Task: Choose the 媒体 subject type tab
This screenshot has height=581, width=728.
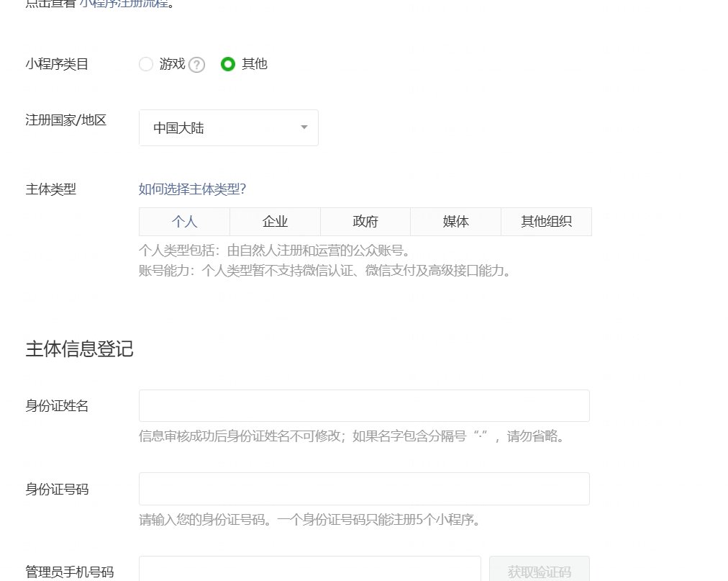Action: pos(455,222)
